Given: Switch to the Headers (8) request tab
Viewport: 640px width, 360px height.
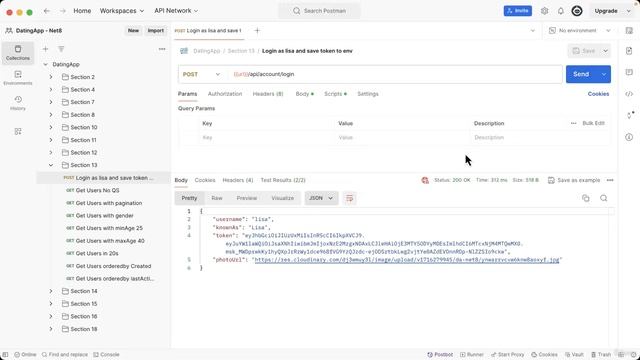Looking at the screenshot, I should pos(268,94).
